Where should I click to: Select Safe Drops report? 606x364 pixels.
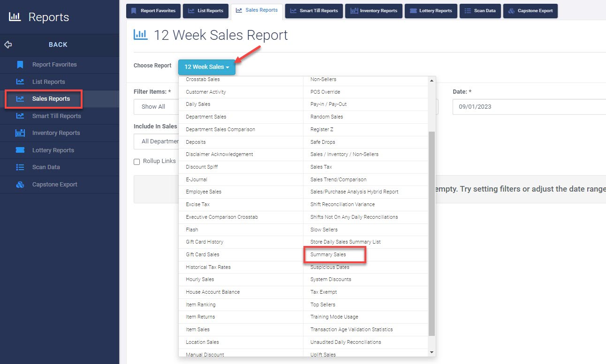(x=323, y=142)
